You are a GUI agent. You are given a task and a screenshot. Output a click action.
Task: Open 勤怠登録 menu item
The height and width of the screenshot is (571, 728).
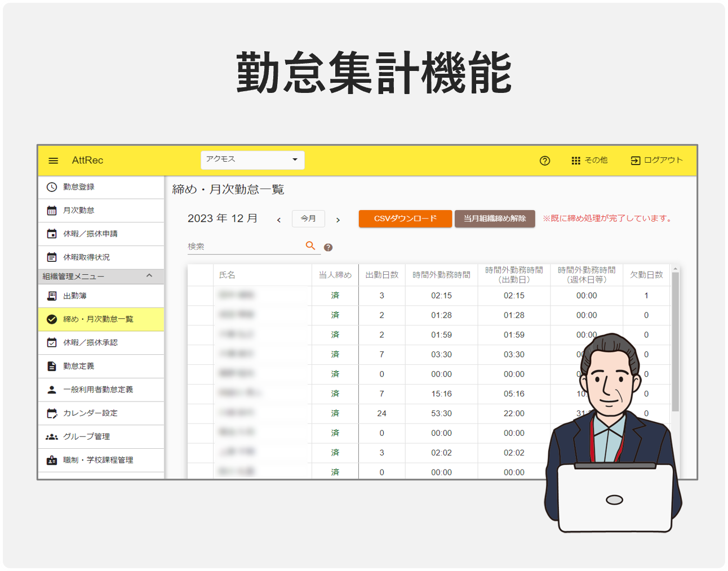[101, 187]
